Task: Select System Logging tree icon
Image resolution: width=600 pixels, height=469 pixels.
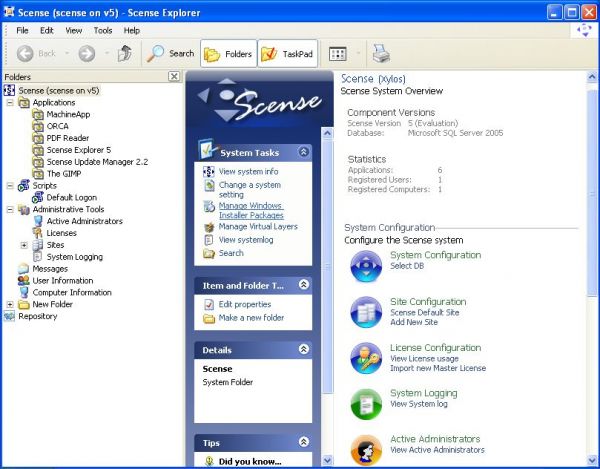Action: 38,257
